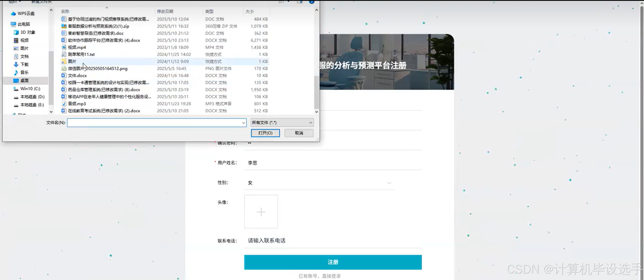Click the 刷单常用11.txt shortcut icon
This screenshot has height=280, width=644.
point(64,54)
